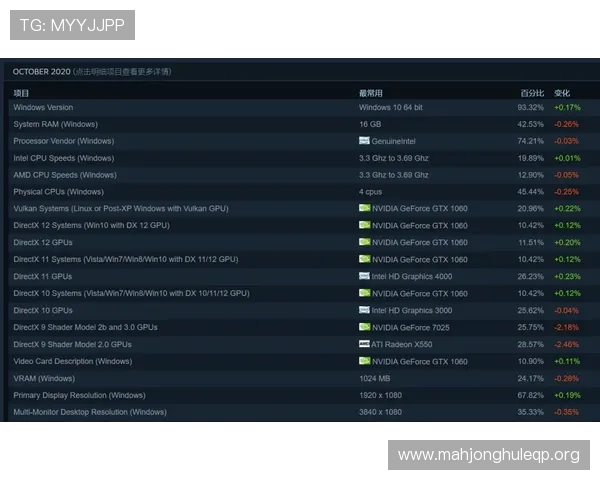Open Physical CPUs (Windows) item
The width and height of the screenshot is (600, 480).
pyautogui.click(x=59, y=192)
